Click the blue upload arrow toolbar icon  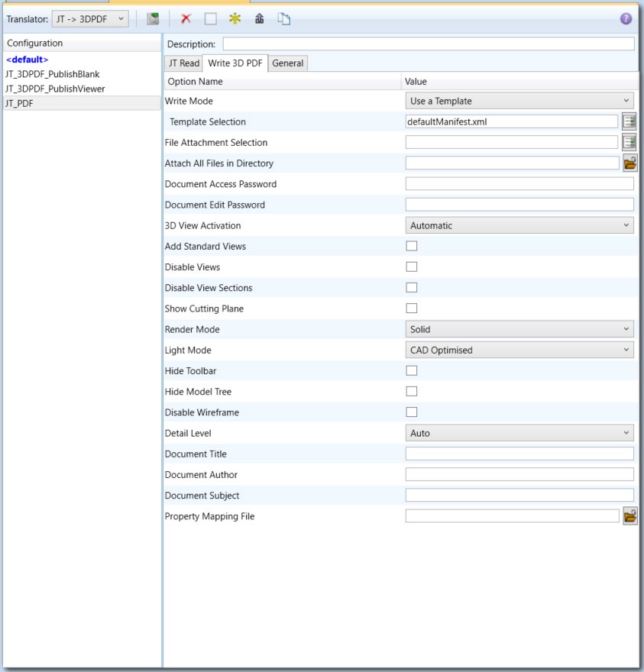click(x=260, y=18)
